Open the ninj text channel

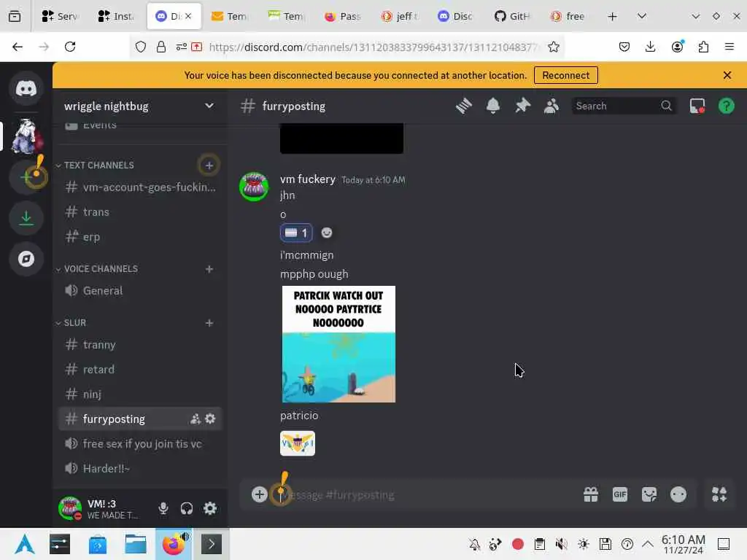(140, 394)
